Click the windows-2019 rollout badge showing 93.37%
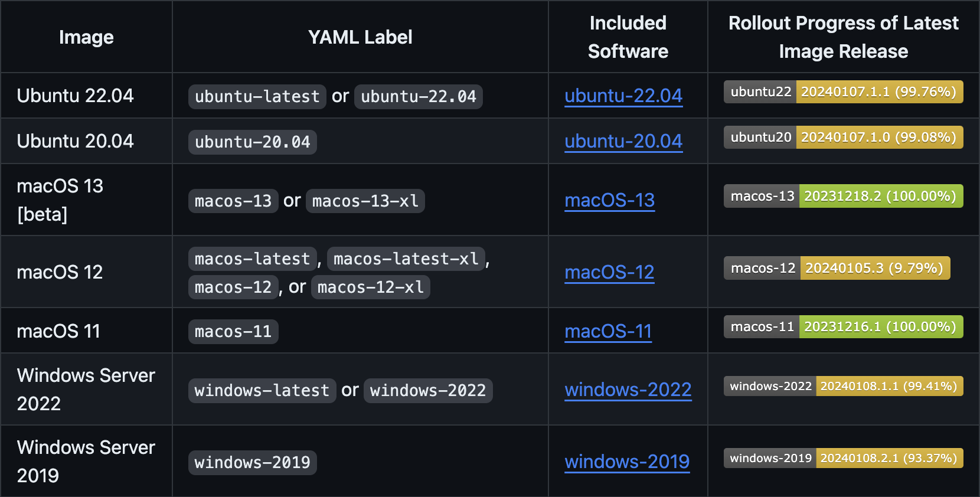Viewport: 980px width, 497px height. point(844,458)
